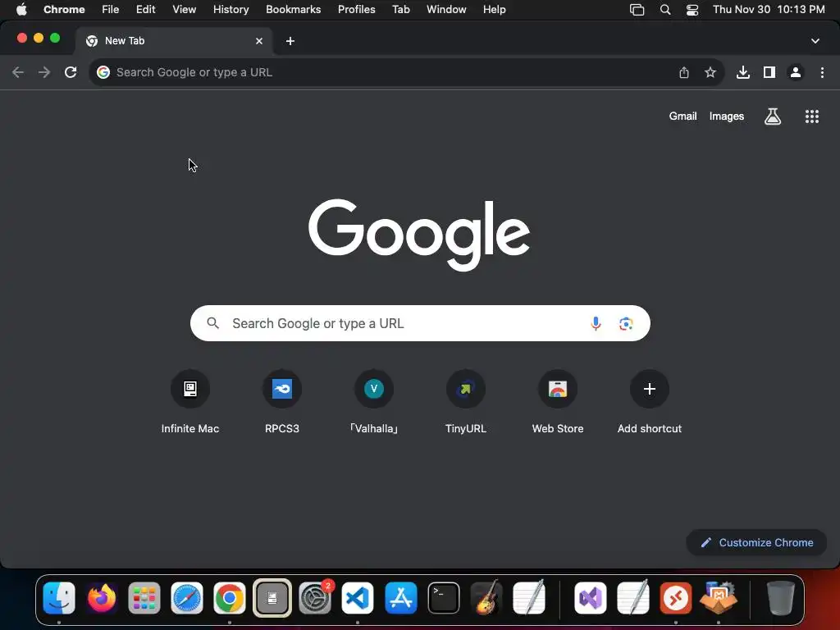Add a new shortcut tile
This screenshot has width=840, height=630.
[x=650, y=402]
